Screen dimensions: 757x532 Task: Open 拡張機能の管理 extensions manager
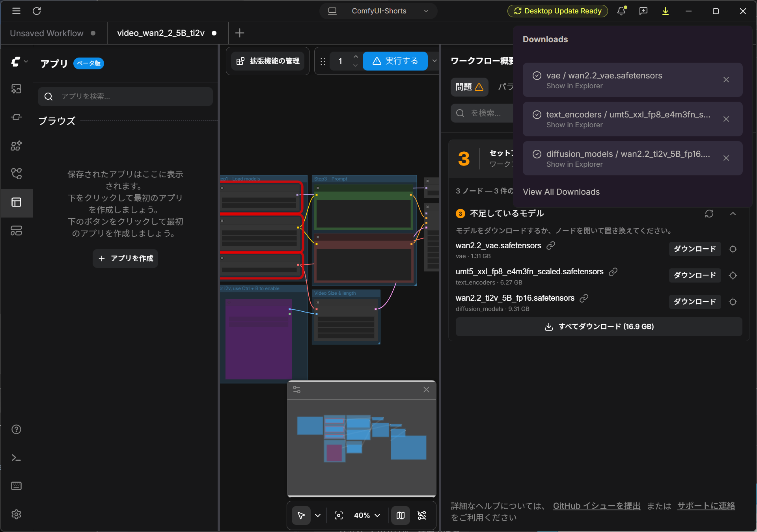point(268,61)
